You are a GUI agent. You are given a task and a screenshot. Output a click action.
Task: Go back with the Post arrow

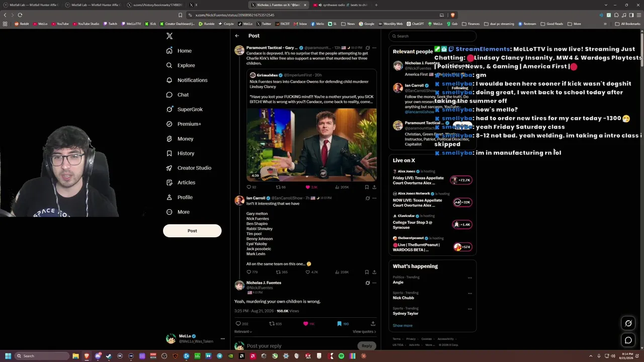(x=237, y=36)
